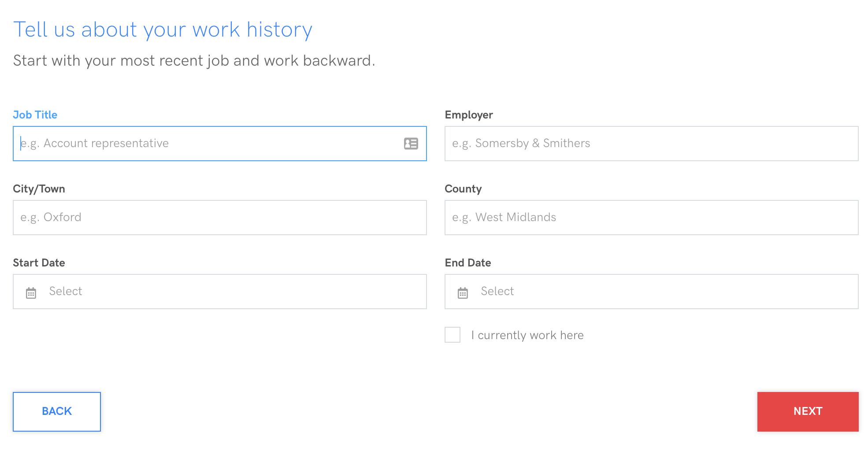
Task: Click the County field label
Action: (x=463, y=189)
